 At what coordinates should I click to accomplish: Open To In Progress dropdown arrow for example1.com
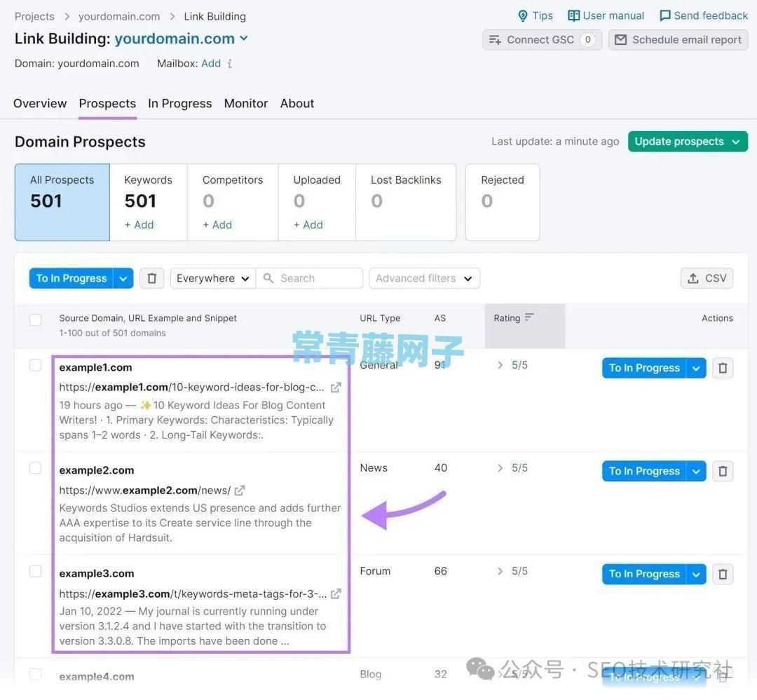tap(696, 369)
